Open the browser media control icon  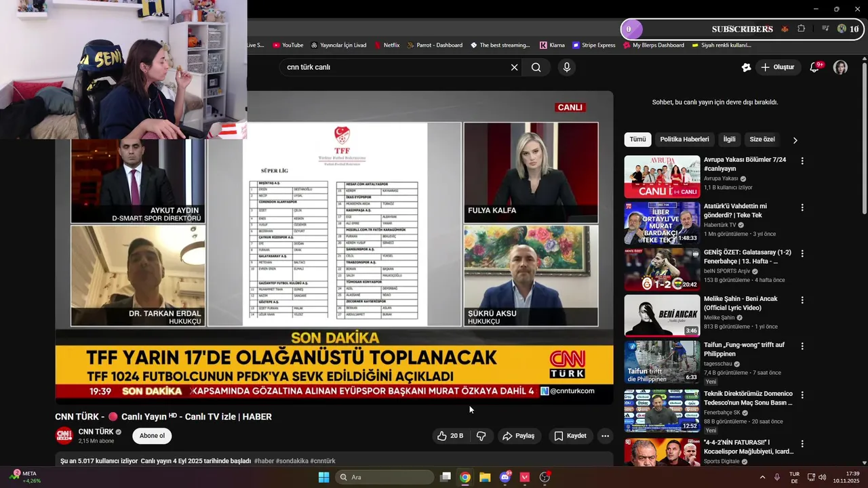[x=825, y=28]
